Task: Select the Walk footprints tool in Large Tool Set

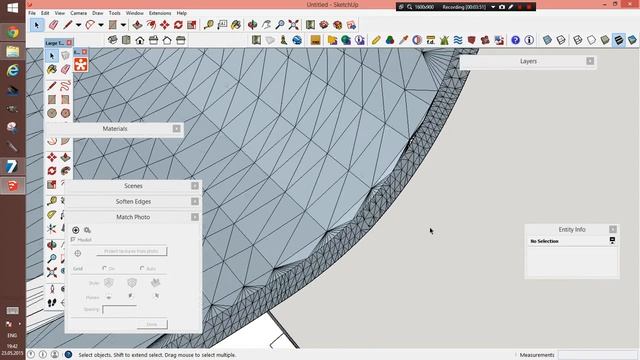Action: click(x=52, y=303)
